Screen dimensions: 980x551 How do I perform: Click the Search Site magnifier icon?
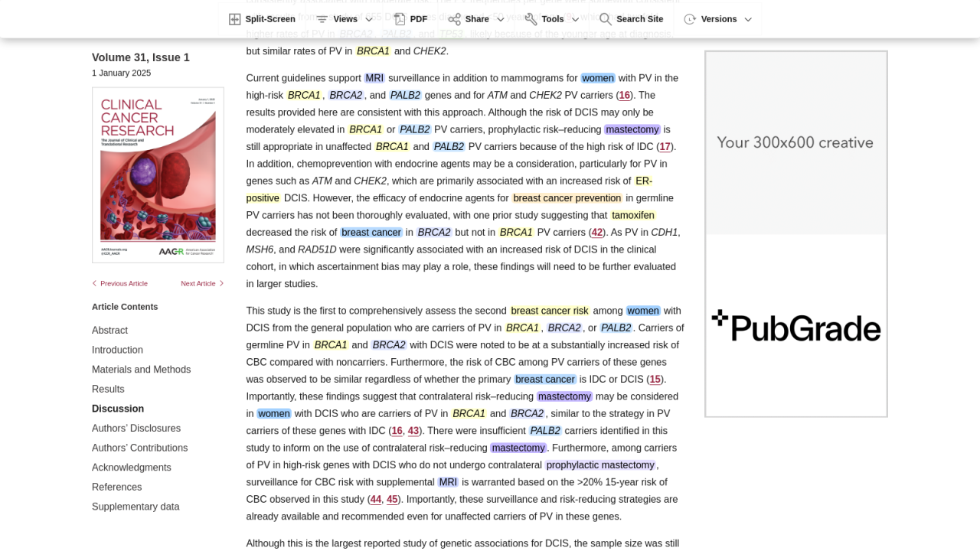point(606,19)
